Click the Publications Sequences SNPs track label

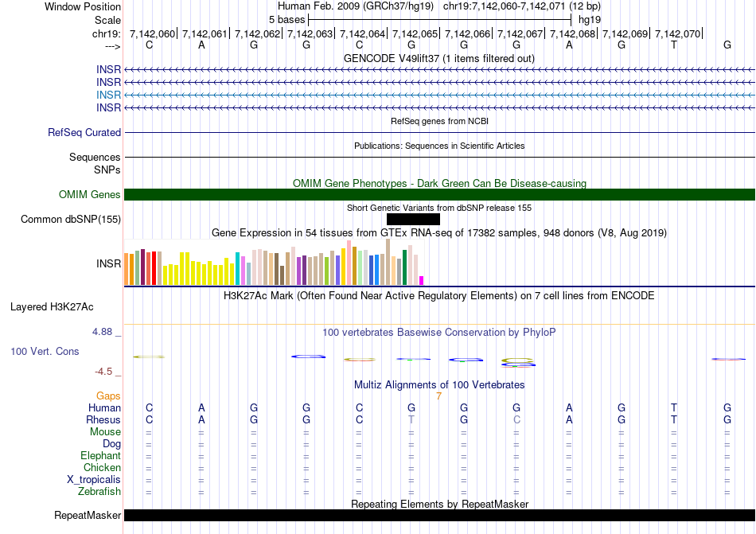coord(95,163)
